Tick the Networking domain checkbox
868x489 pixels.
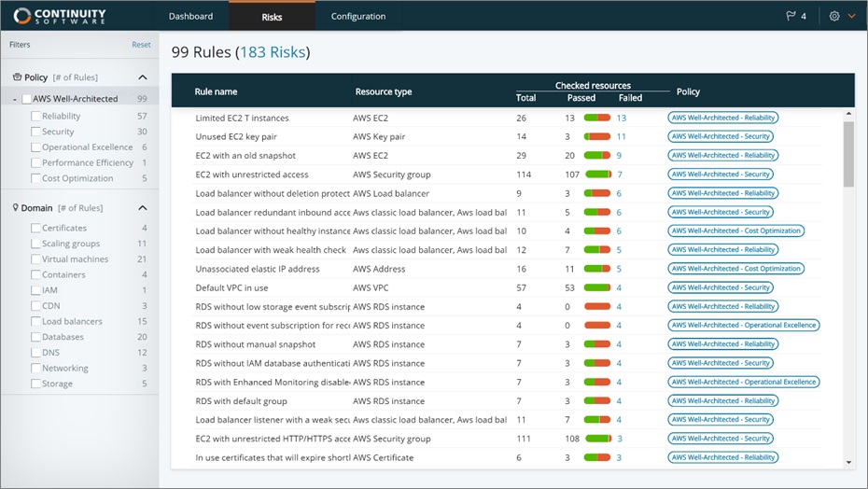tap(35, 368)
